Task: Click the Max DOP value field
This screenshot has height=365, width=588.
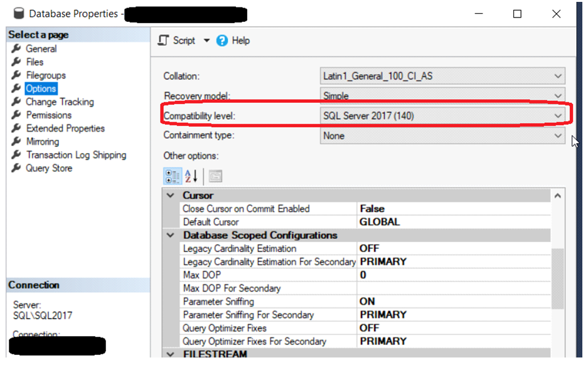Action: coord(452,275)
